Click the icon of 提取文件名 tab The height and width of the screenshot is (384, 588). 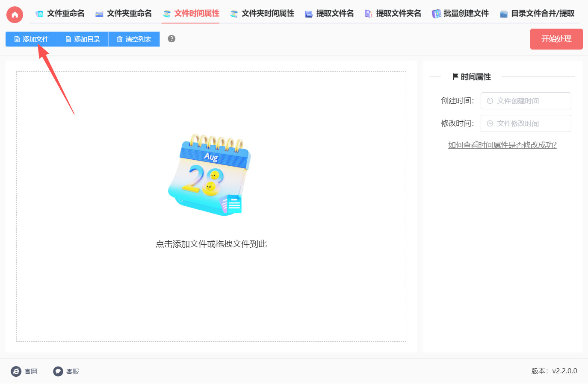coord(309,14)
